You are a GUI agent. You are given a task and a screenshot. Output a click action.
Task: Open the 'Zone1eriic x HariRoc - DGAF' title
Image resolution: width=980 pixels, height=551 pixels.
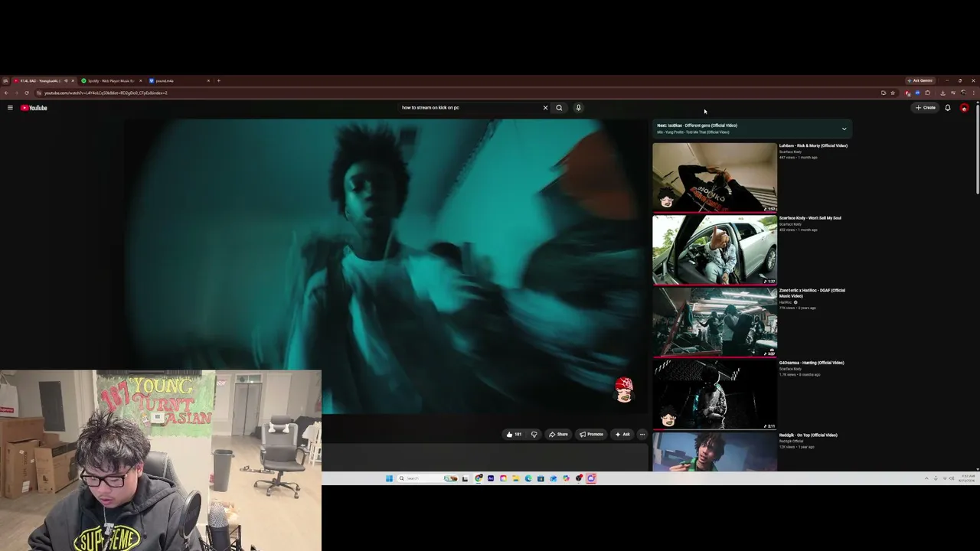pyautogui.click(x=812, y=293)
